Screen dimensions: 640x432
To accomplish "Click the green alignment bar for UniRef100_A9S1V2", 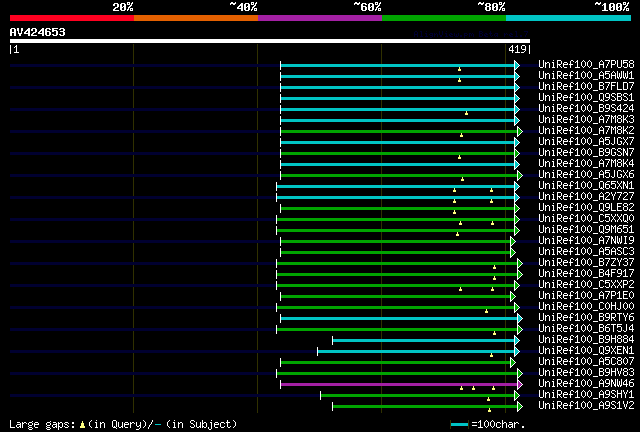I will (x=425, y=407).
